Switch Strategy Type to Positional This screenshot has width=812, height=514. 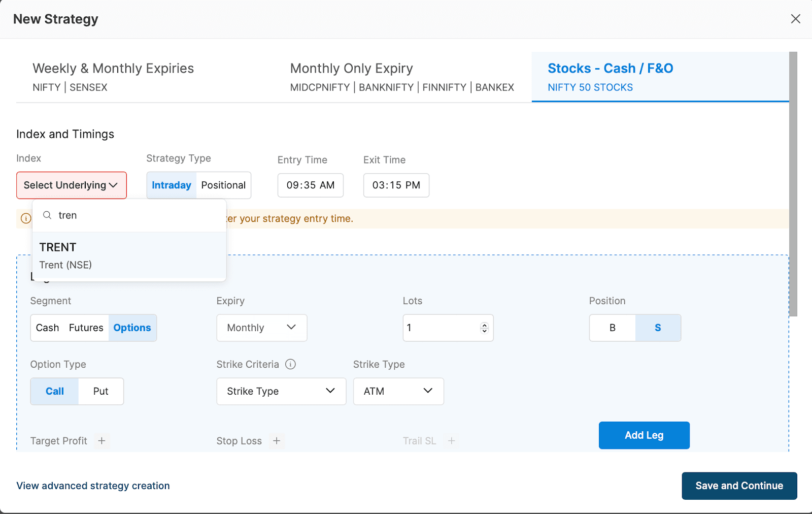point(223,185)
